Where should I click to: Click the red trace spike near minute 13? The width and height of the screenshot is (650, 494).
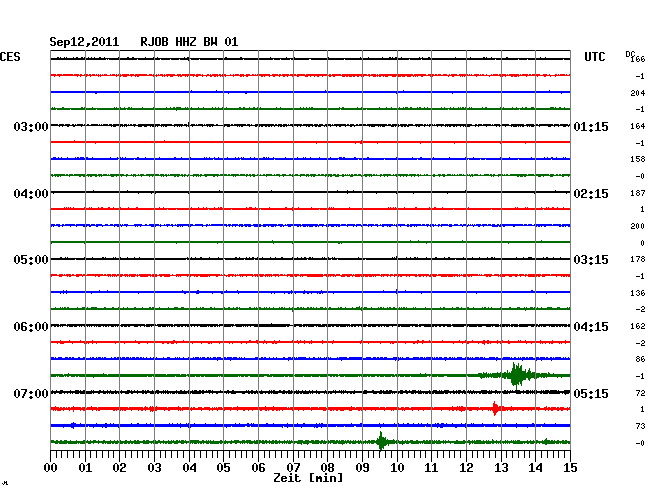(495, 409)
